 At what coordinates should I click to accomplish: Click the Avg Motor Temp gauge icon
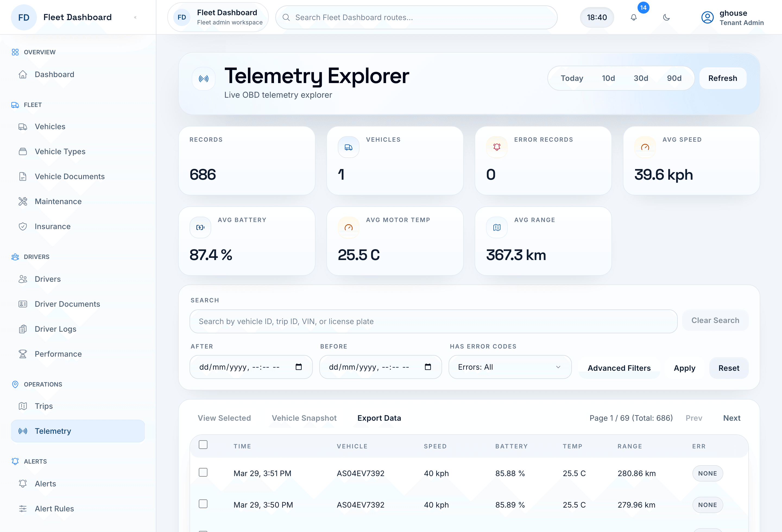click(x=348, y=227)
